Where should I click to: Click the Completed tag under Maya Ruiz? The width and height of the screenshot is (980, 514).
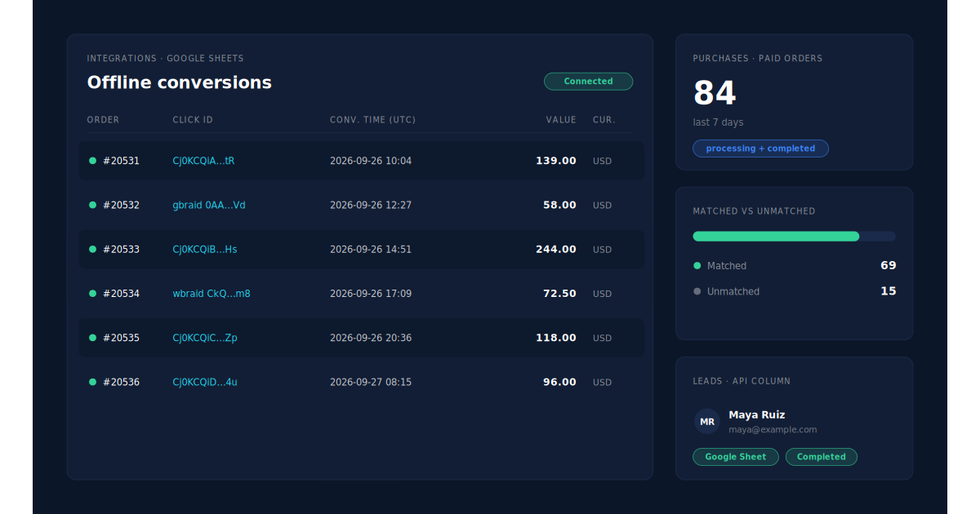[x=822, y=457]
